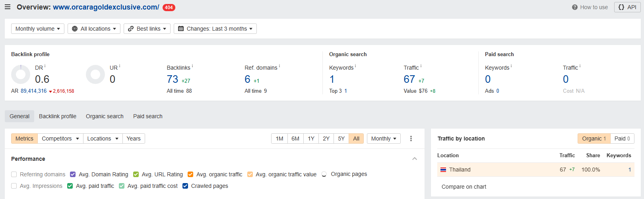Click the organic traffic Value $76
The image size is (644, 199).
coord(423,91)
